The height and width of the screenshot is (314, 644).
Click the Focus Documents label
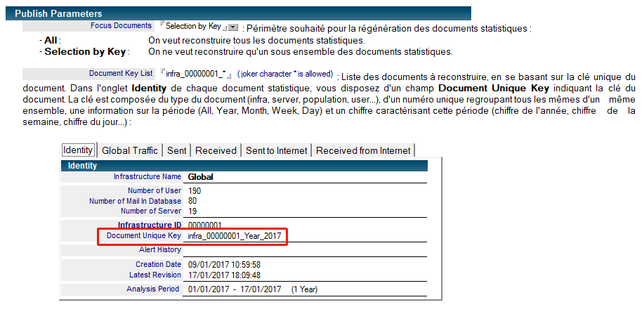tap(121, 25)
